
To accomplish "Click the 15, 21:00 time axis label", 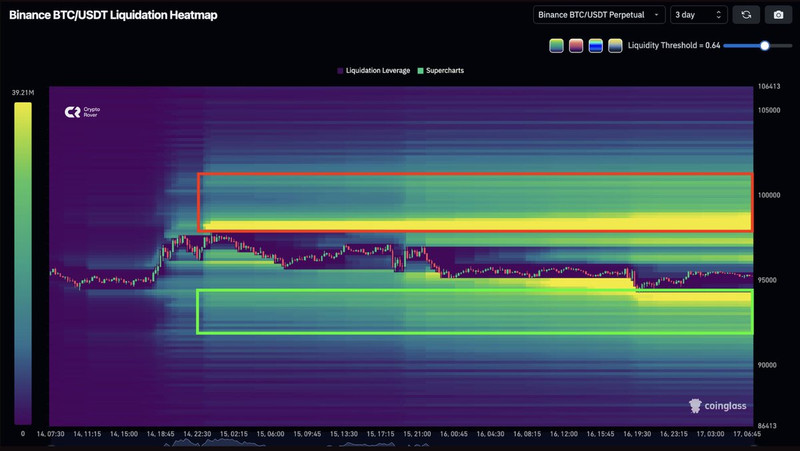I will (415, 434).
